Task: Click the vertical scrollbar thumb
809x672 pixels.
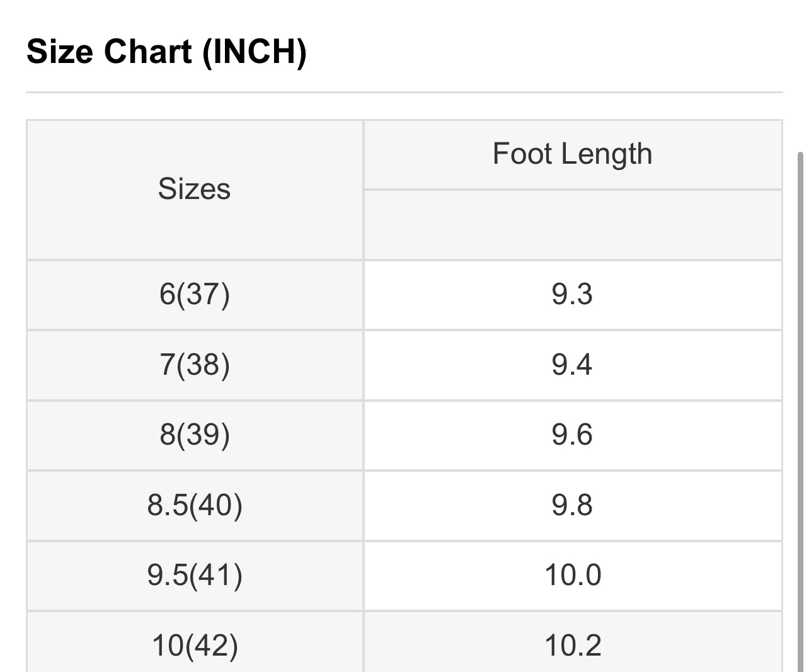Action: [800, 409]
